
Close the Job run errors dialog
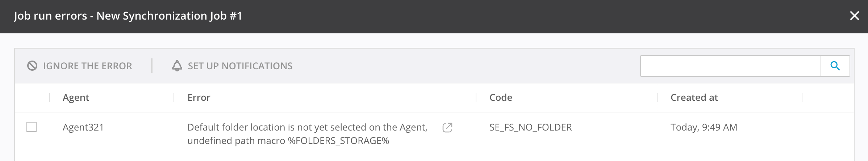click(x=854, y=16)
